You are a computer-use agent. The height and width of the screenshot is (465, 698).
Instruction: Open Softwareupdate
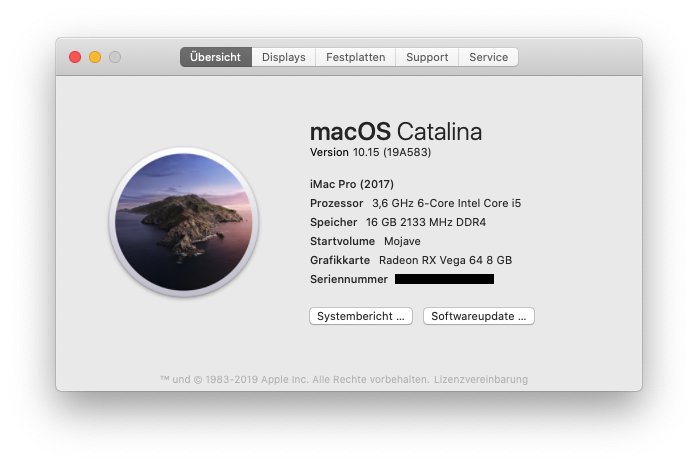[x=479, y=316]
